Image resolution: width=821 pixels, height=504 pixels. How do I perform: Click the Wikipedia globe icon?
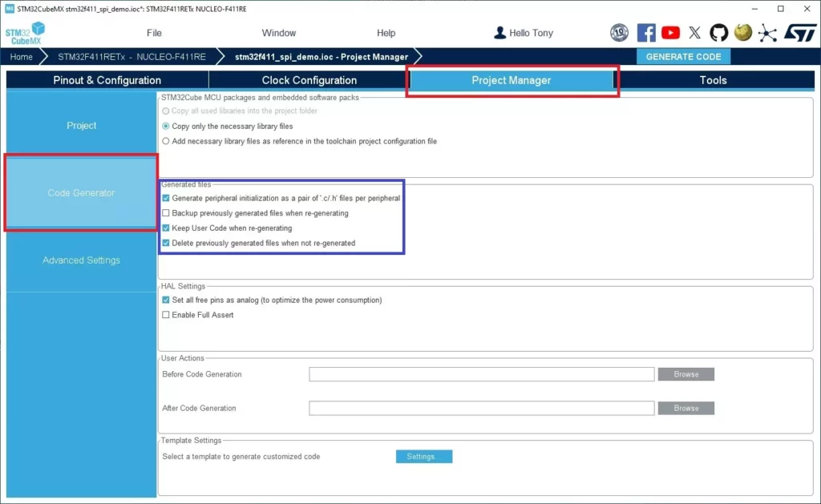point(743,33)
